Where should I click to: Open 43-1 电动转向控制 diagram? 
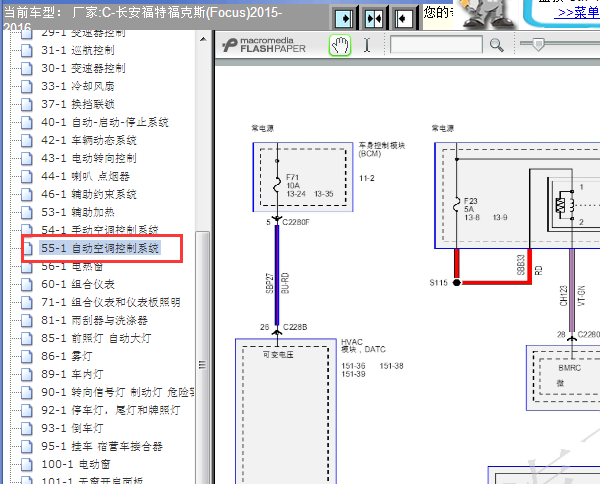(89, 158)
